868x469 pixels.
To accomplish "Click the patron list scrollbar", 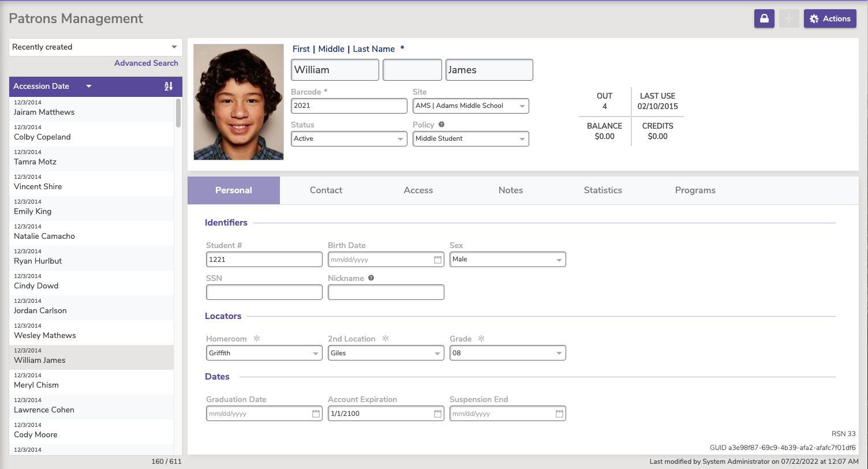I will click(x=178, y=113).
